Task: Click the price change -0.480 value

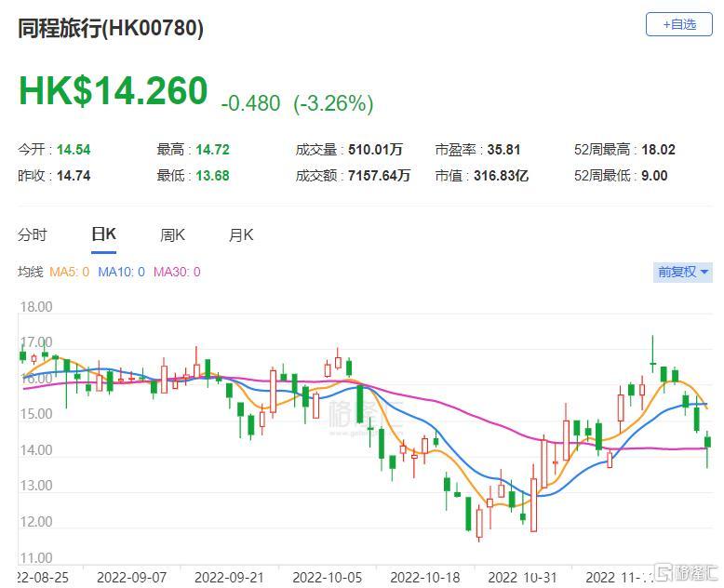Action: (x=250, y=103)
